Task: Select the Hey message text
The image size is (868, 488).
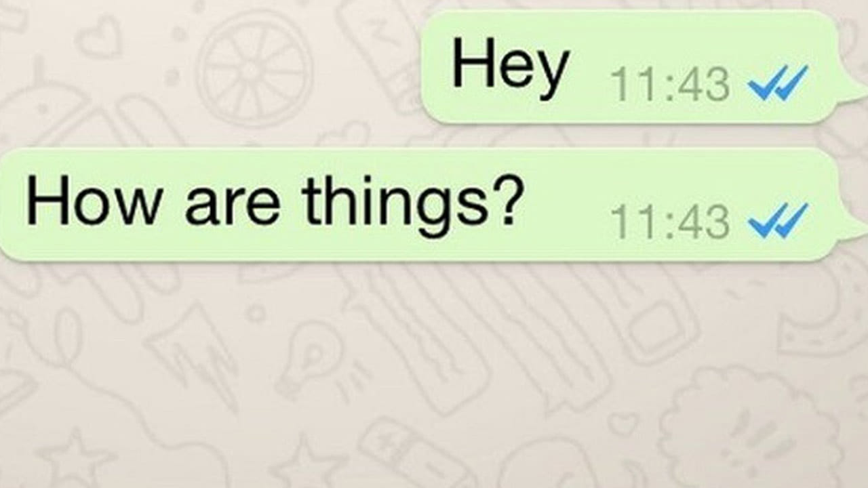Action: coord(511,68)
